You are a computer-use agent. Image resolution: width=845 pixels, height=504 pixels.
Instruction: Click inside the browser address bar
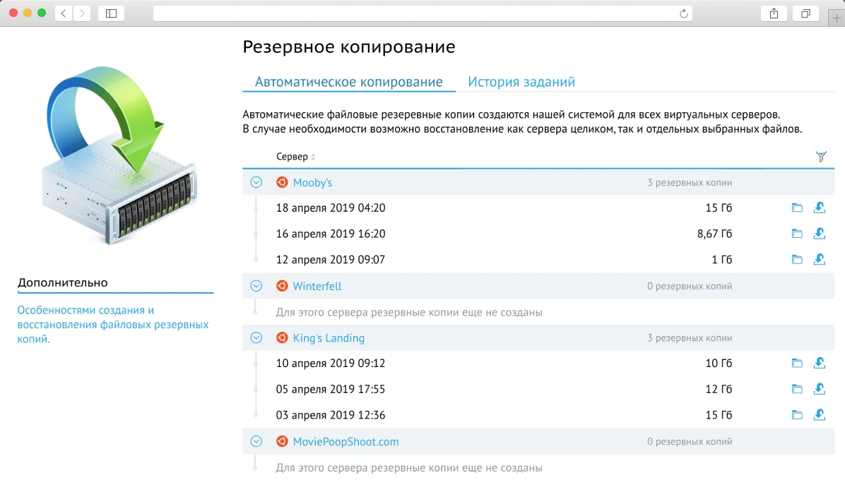(x=424, y=12)
